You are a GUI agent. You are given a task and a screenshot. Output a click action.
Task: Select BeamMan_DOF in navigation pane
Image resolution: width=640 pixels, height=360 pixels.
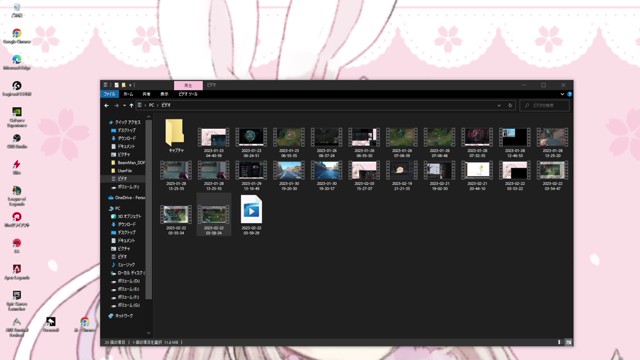tap(127, 162)
